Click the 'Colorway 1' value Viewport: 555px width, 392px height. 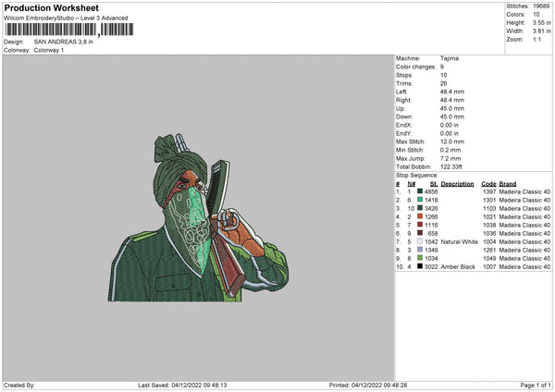click(x=49, y=50)
